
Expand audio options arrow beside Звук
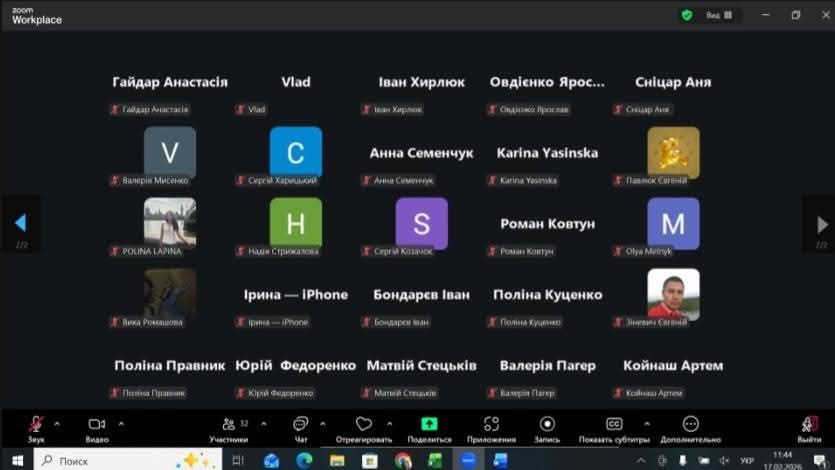(x=57, y=423)
